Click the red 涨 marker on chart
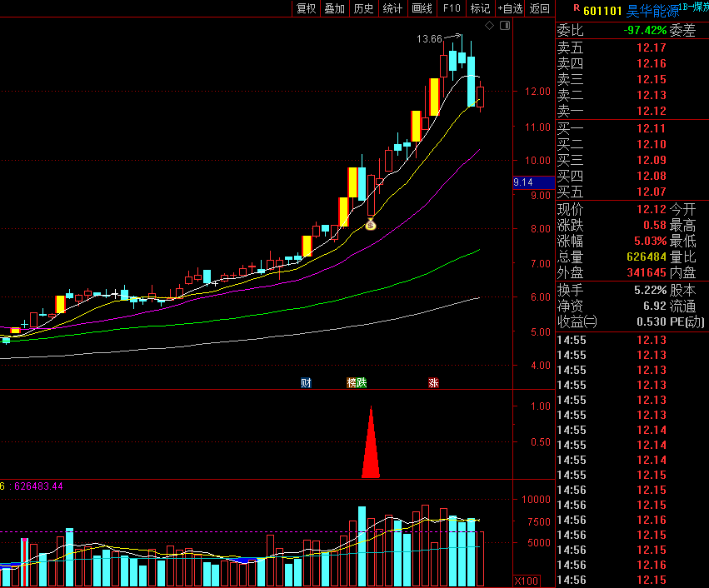709x588 pixels. tap(433, 383)
